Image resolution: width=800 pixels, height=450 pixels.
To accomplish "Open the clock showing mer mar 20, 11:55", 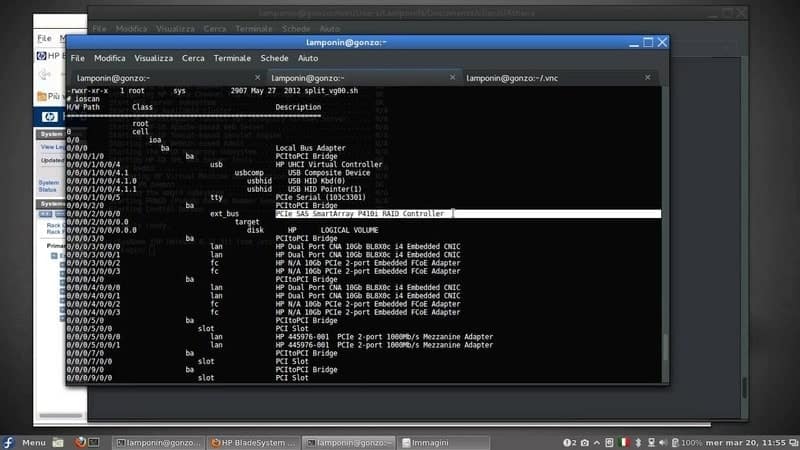I will click(746, 442).
